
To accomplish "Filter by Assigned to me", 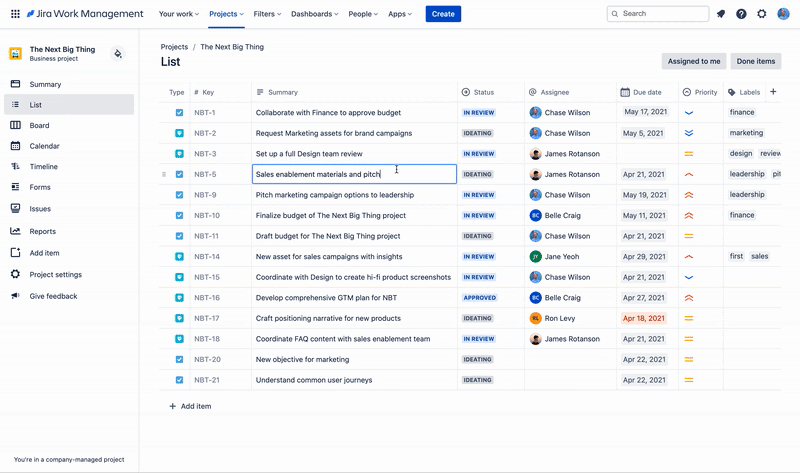I will [693, 61].
